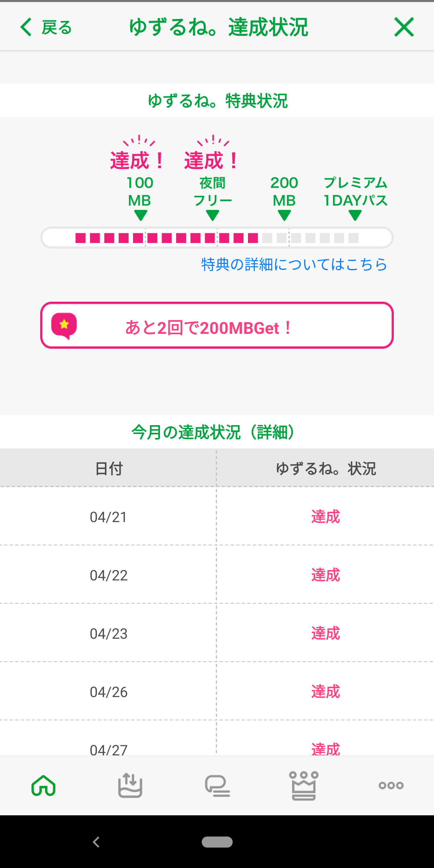Open the data charge tray icon
This screenshot has width=434, height=868.
tap(130, 785)
